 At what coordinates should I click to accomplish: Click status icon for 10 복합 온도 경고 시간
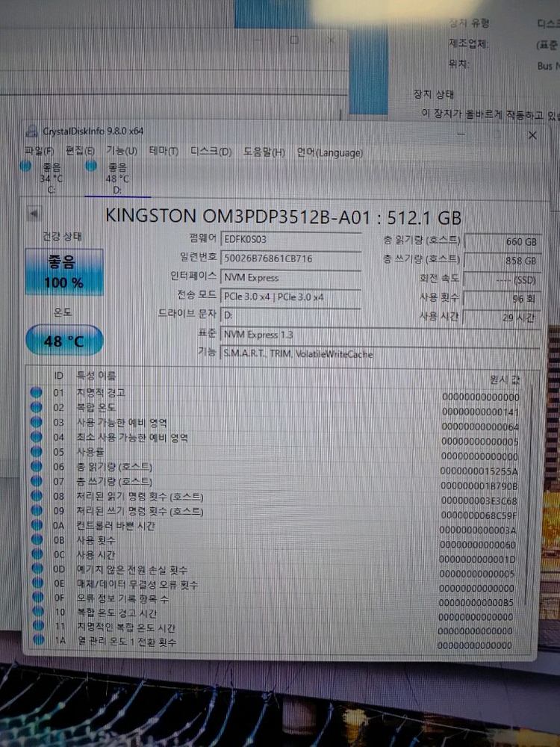38,612
